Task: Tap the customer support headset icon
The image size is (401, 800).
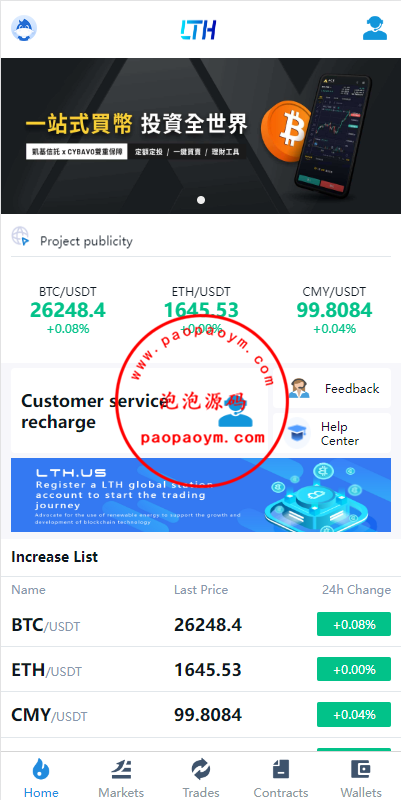Action: point(375,29)
